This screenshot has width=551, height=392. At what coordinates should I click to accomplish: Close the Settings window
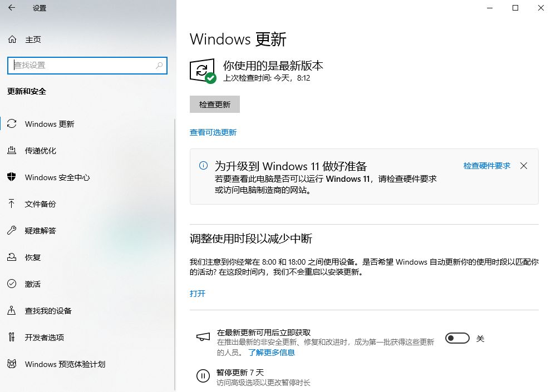pos(540,8)
